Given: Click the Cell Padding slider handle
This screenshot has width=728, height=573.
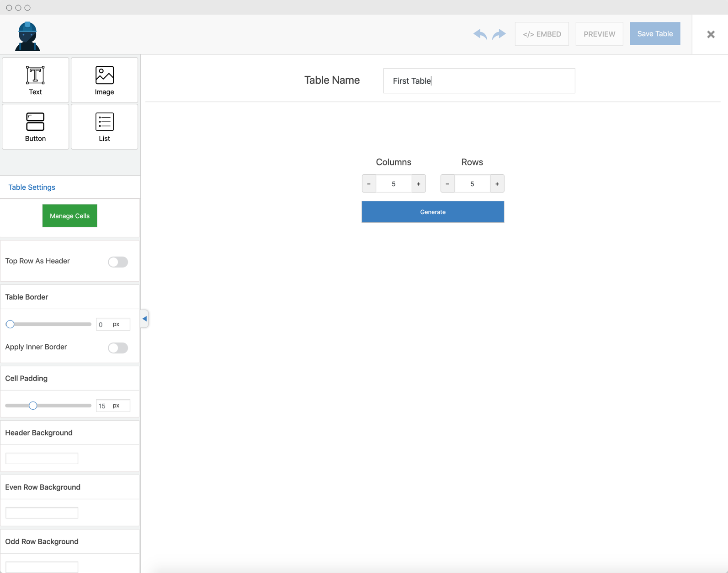Looking at the screenshot, I should (33, 406).
